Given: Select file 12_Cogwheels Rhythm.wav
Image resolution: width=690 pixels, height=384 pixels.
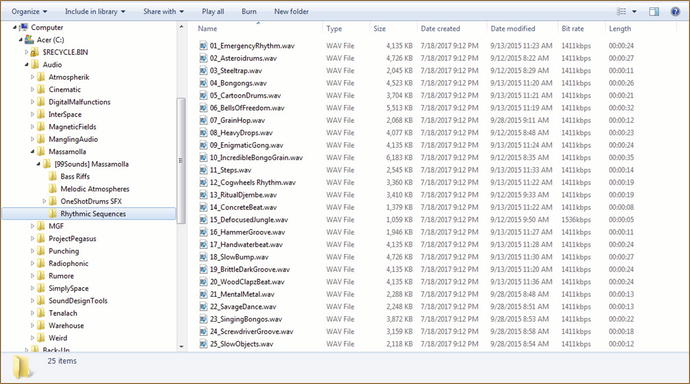Looking at the screenshot, I should (x=253, y=182).
